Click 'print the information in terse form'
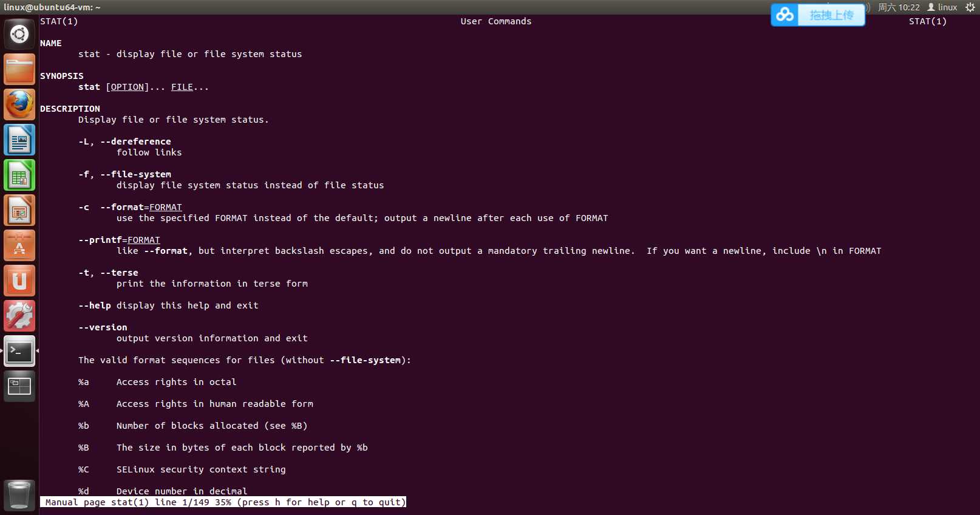This screenshot has width=980, height=515. click(212, 284)
